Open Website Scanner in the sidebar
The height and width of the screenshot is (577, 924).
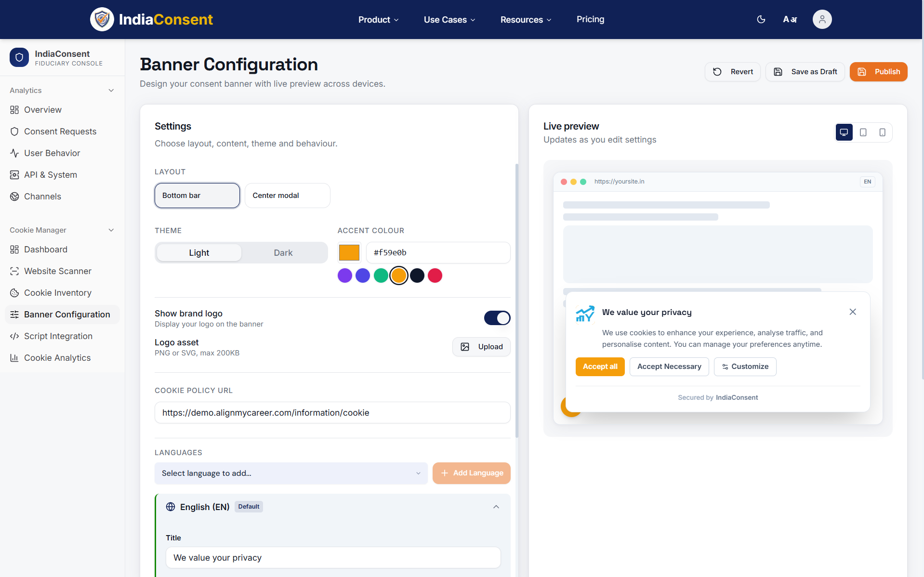[x=62, y=271]
